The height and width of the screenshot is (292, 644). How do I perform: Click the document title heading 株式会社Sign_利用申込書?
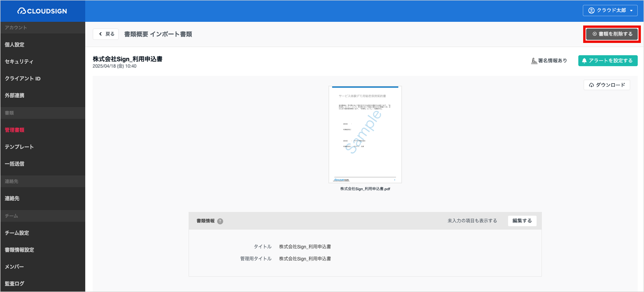(x=127, y=59)
